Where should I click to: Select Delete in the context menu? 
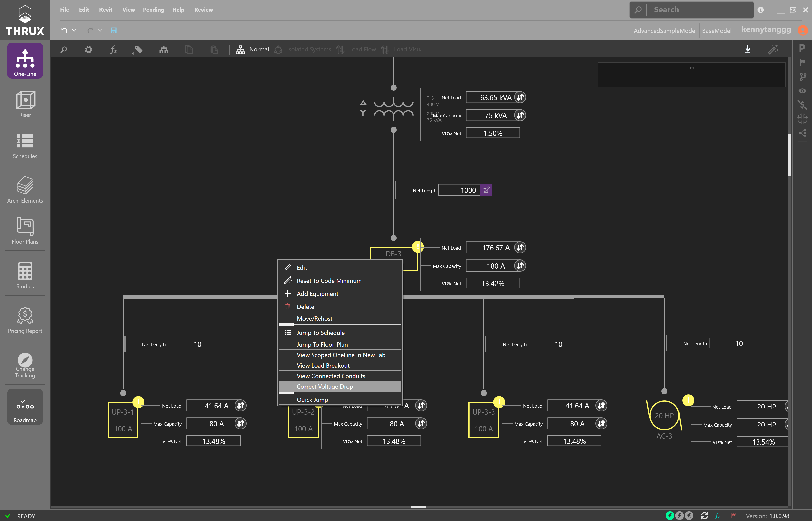[x=340, y=307]
